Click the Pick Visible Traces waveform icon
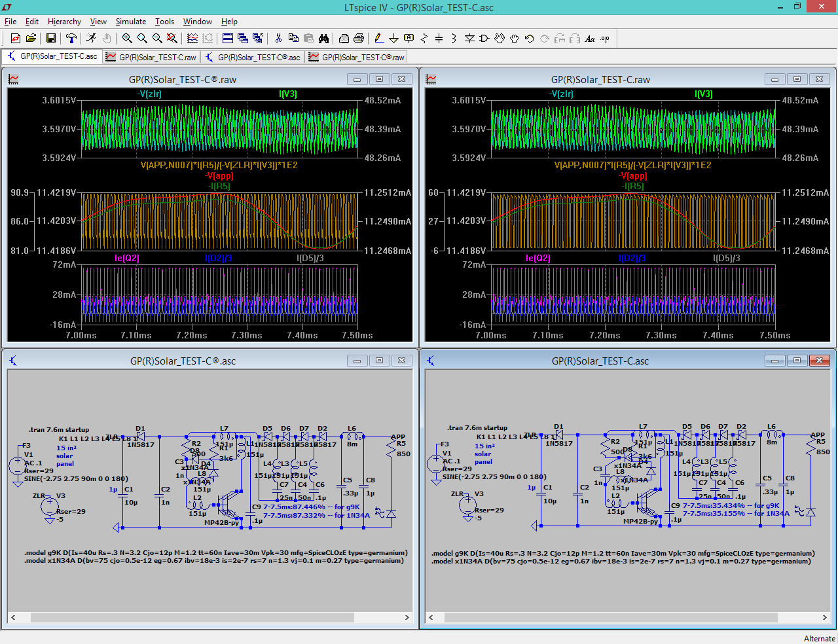Viewport: 838px width, 644px height. [192, 39]
